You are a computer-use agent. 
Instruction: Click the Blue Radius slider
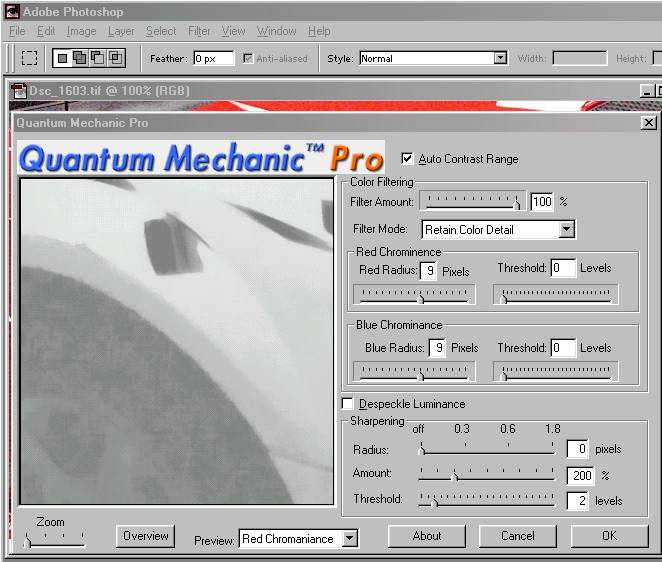click(x=414, y=372)
